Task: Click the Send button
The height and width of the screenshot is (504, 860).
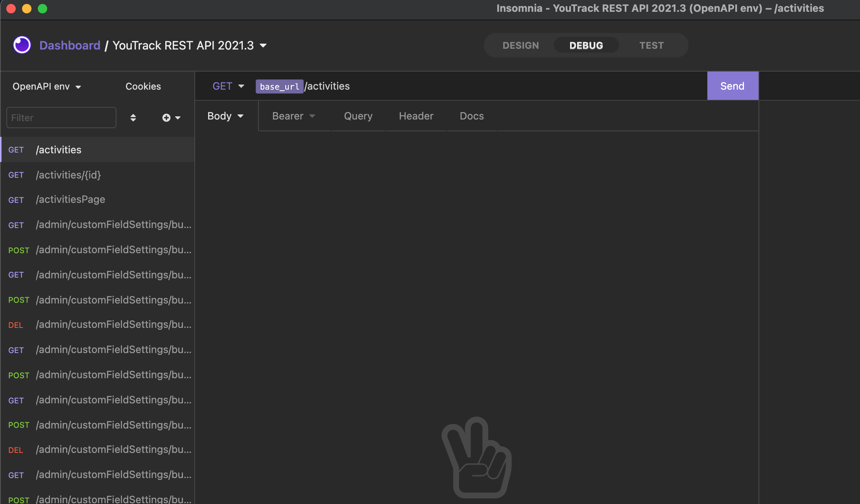Action: (x=733, y=86)
